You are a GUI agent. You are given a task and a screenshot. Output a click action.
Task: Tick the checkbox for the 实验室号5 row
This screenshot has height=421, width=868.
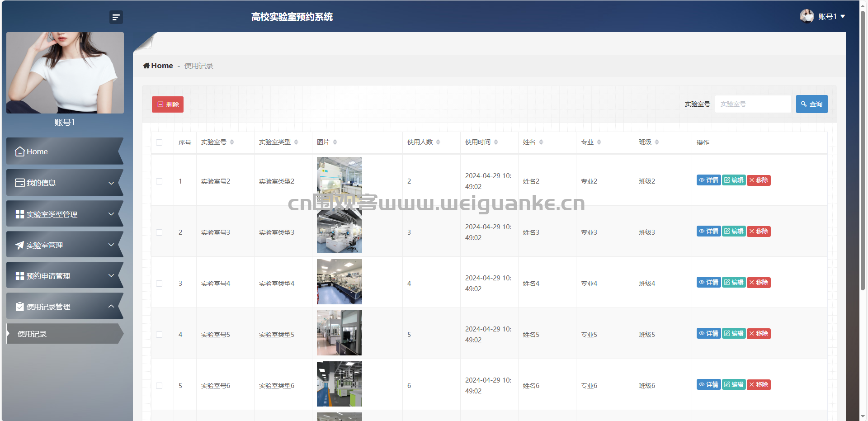point(159,335)
